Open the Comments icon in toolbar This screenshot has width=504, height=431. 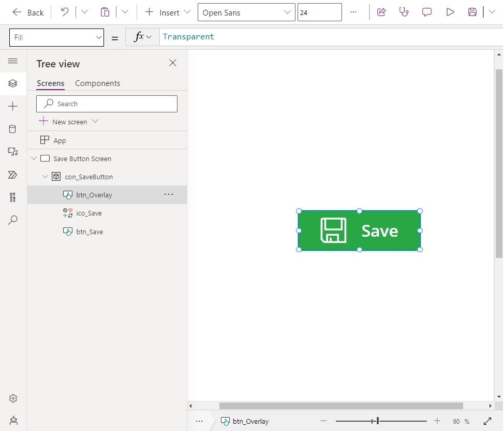click(427, 12)
